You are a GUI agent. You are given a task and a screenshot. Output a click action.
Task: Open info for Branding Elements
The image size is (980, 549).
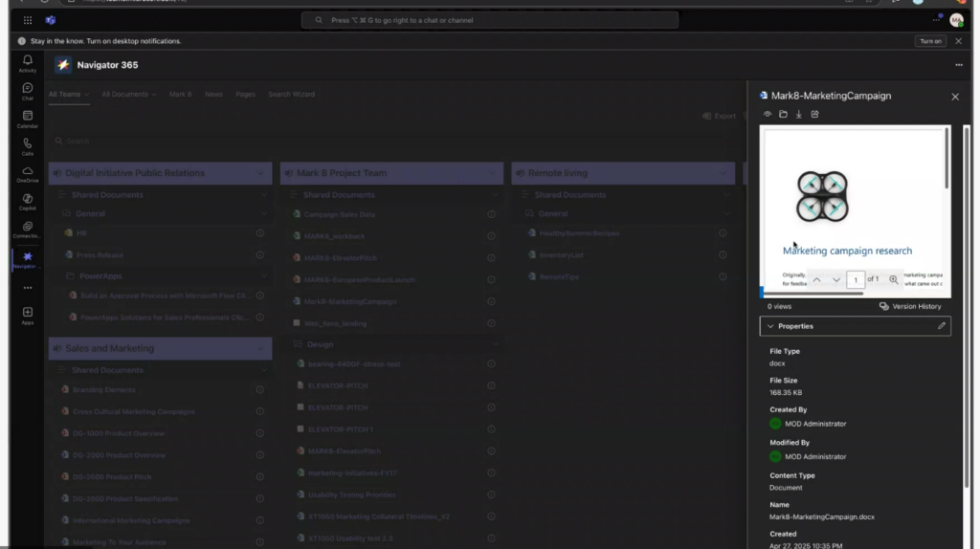(x=259, y=389)
